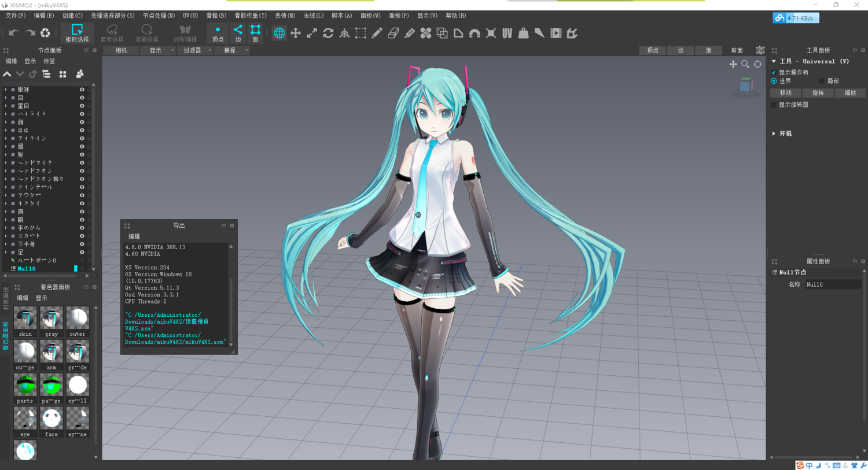This screenshot has width=868, height=470.
Task: Switch to 面 face selection mode
Action: coord(255,33)
